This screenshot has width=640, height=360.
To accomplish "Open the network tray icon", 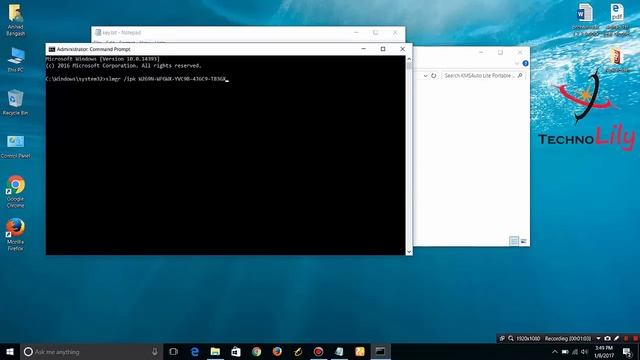I will (x=575, y=352).
